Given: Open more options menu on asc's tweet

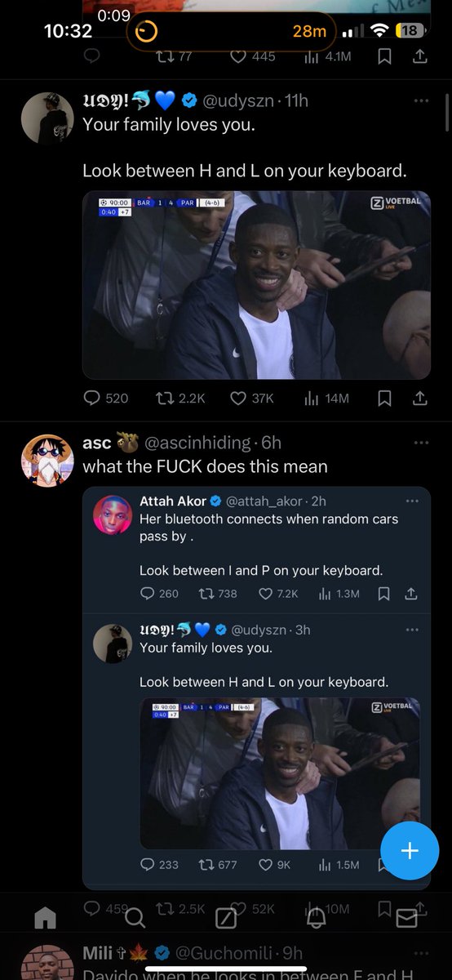Looking at the screenshot, I should pos(421,443).
